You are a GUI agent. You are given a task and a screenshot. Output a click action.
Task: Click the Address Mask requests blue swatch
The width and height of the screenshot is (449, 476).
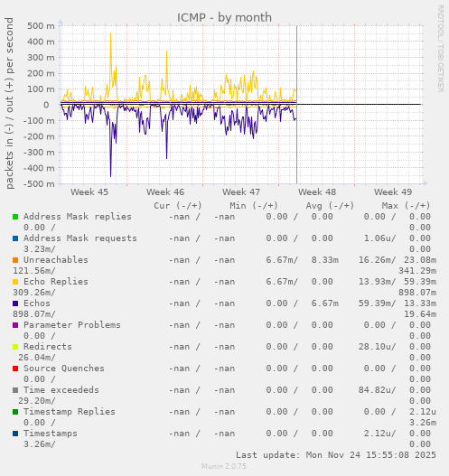click(15, 238)
